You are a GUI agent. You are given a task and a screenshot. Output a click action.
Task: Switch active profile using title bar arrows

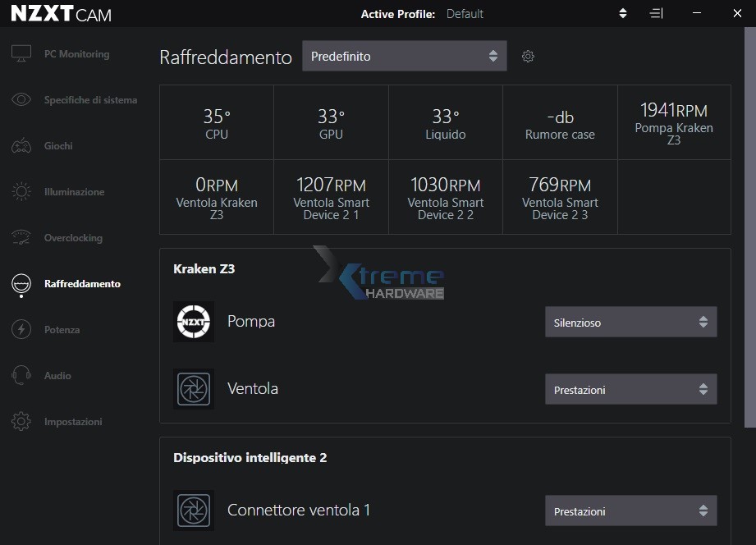point(623,14)
